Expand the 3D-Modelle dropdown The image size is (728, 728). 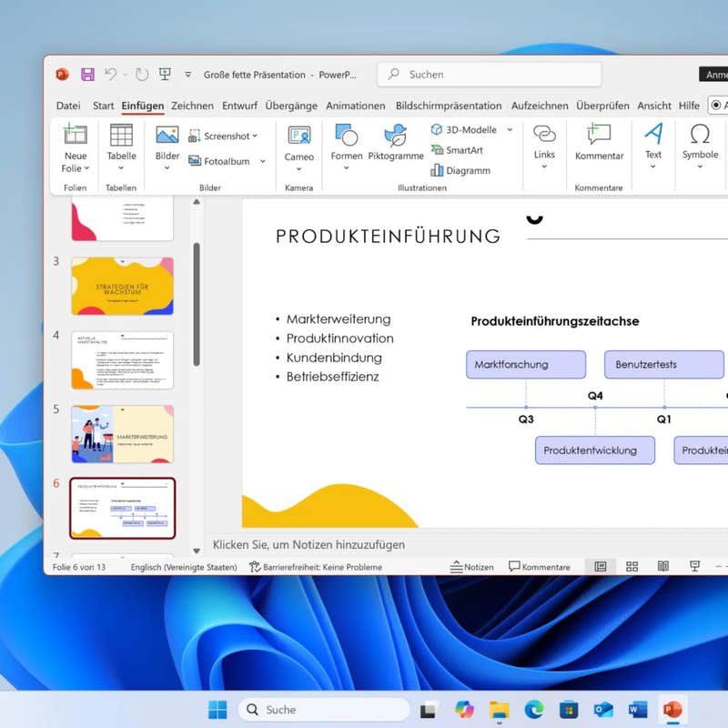pyautogui.click(x=509, y=130)
